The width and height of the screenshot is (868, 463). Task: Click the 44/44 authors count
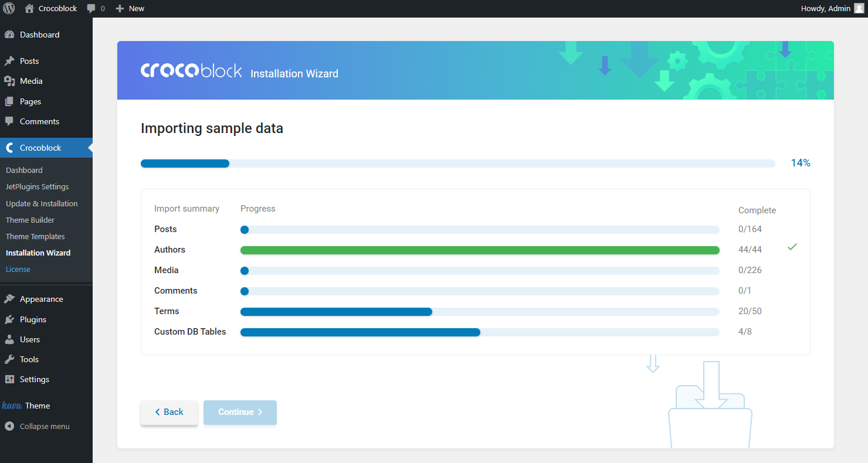coord(750,250)
